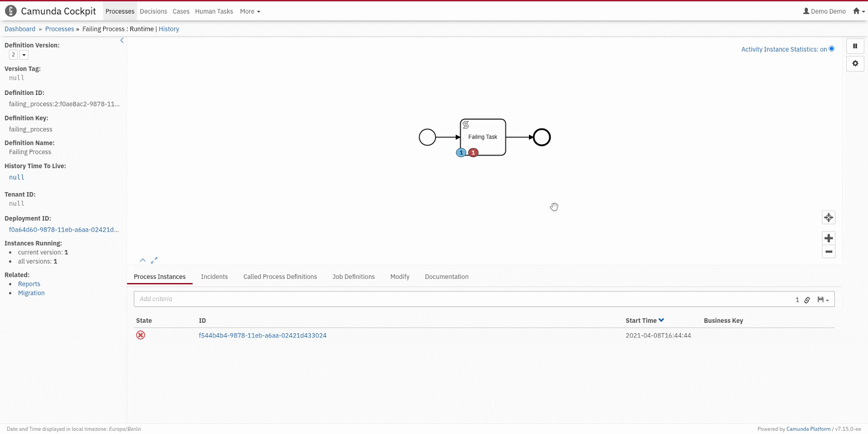Open deployment ID f0a64d60 link
The height and width of the screenshot is (434, 868).
[x=64, y=230]
